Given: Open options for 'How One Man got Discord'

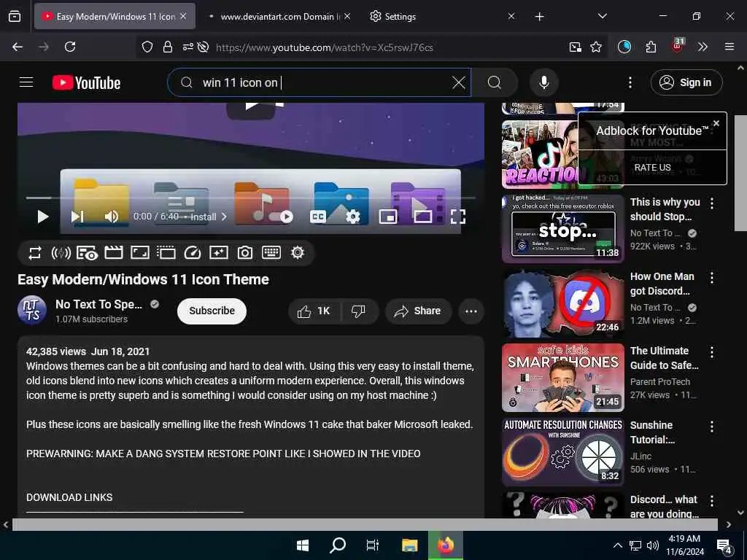Looking at the screenshot, I should [x=712, y=278].
